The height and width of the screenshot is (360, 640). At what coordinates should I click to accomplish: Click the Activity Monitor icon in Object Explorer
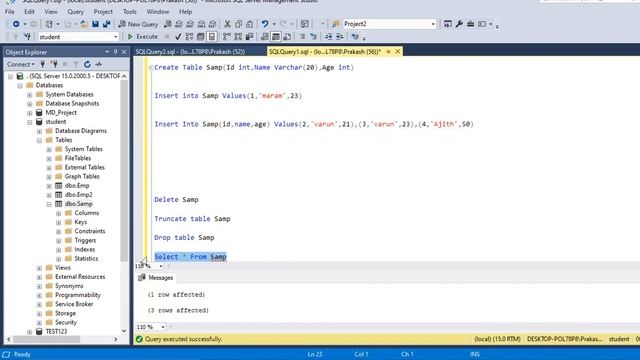pos(98,64)
